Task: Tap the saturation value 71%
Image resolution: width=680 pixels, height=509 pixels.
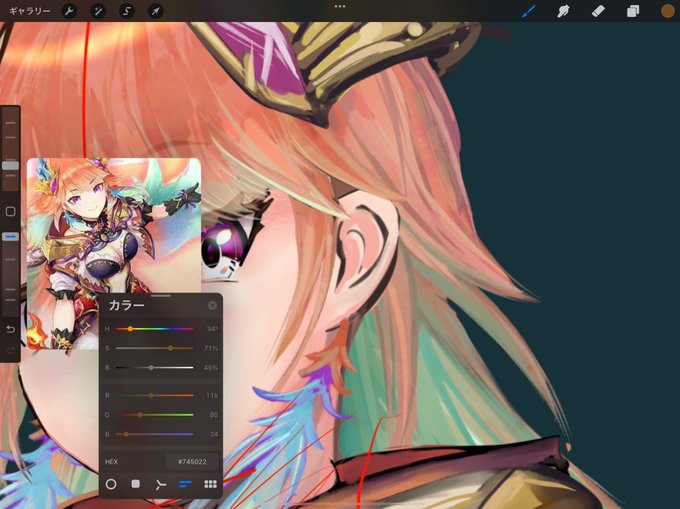Action: click(211, 348)
